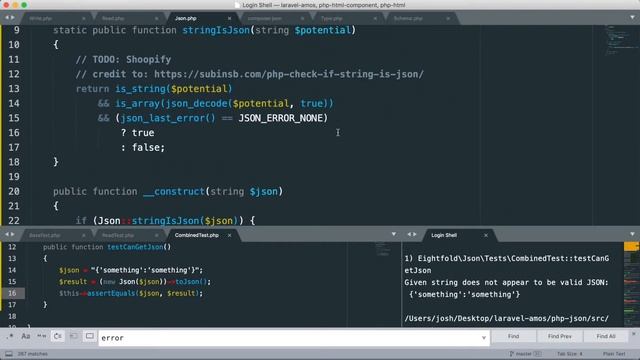The image size is (640, 360).
Task: Click JSON_ERROR_NONE constant on line 15
Action: tap(280, 118)
